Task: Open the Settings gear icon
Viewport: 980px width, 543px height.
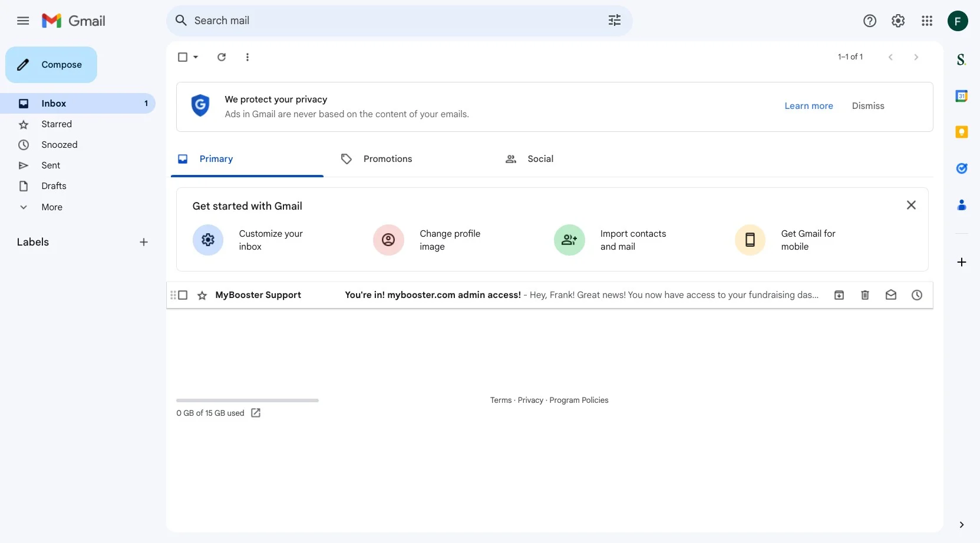Action: click(x=898, y=21)
